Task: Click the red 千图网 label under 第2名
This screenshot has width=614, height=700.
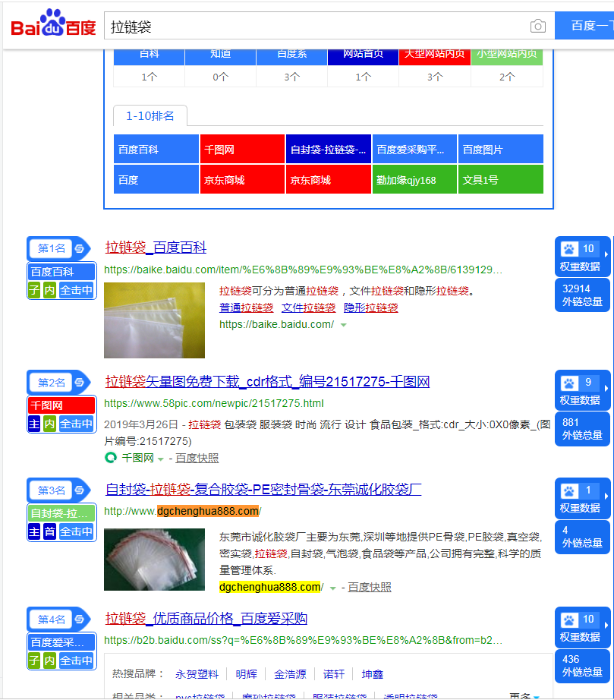Action: tap(62, 405)
